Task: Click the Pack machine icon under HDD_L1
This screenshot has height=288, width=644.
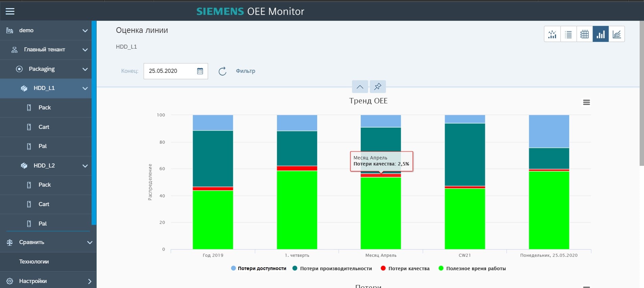Action: click(29, 108)
